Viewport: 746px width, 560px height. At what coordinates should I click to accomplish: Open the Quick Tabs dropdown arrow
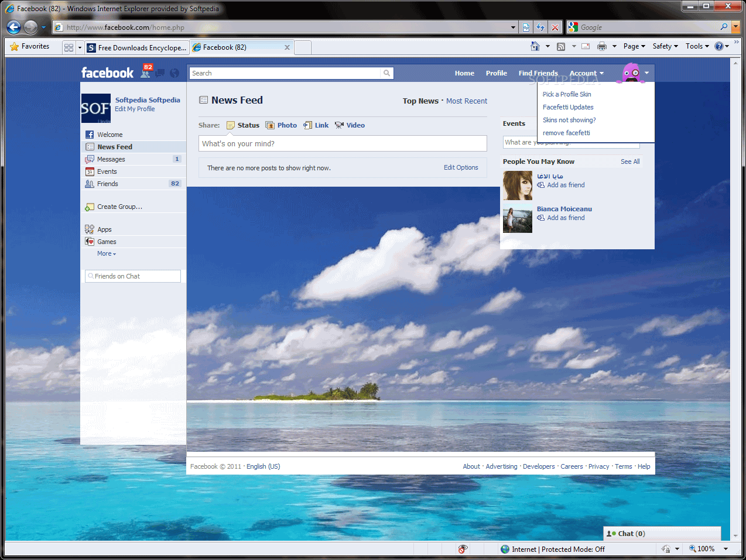(x=80, y=47)
